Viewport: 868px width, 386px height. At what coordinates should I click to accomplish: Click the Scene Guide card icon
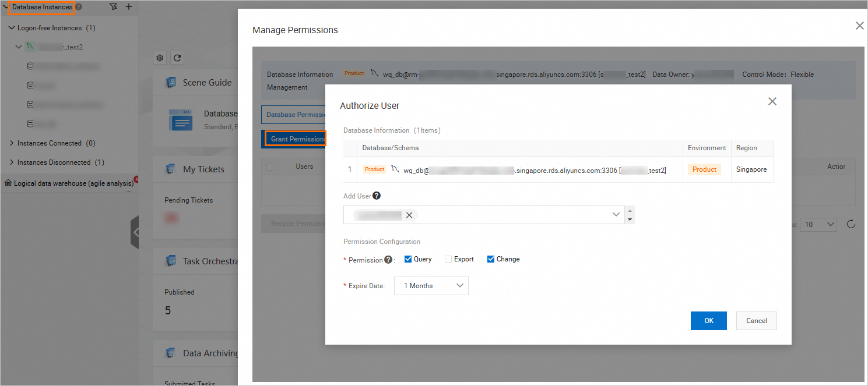click(171, 83)
